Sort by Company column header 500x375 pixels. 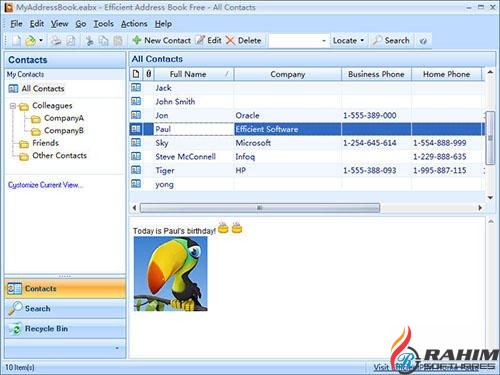click(288, 74)
